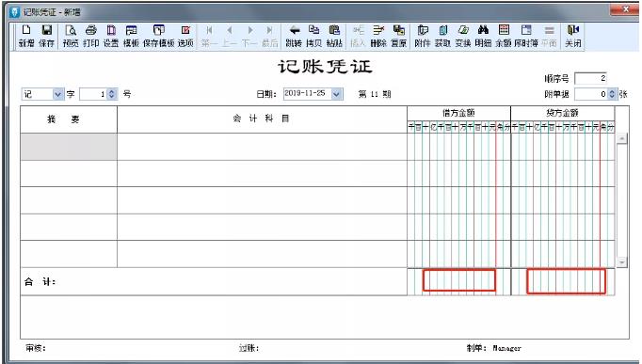Adjust voucher number spinner arrows
The height and width of the screenshot is (364, 642).
[112, 94]
